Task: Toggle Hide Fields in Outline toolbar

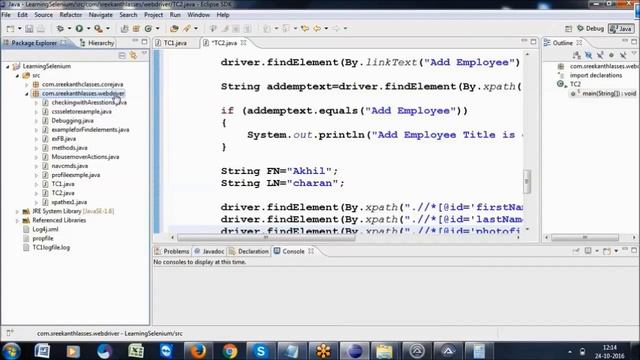Action: coord(588,55)
